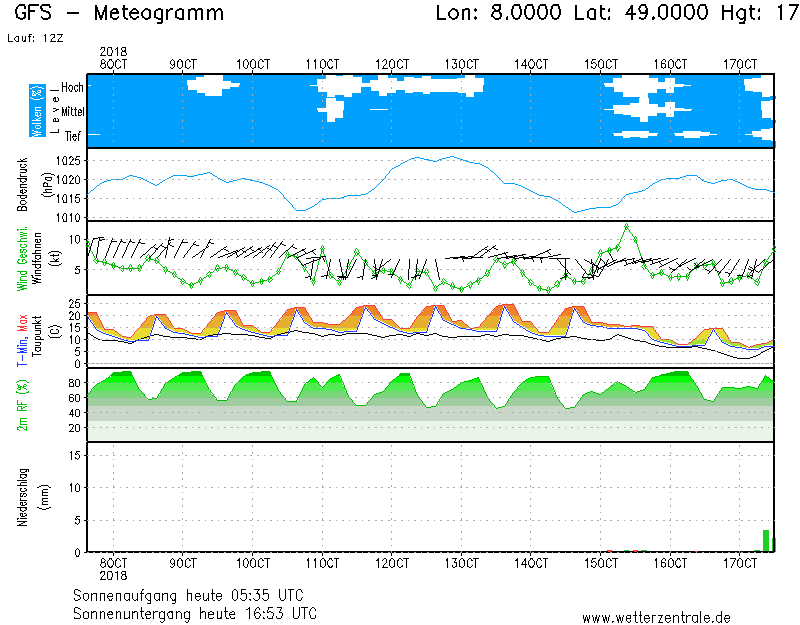
Task: Select the Hoch cloud level label
Action: (72, 88)
